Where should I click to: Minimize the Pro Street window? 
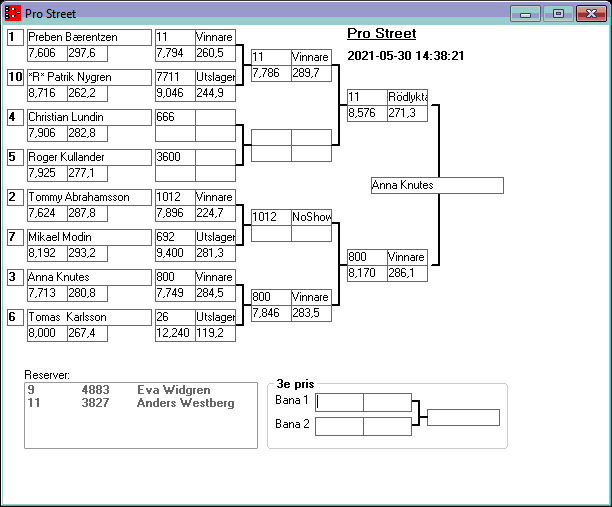coord(525,15)
